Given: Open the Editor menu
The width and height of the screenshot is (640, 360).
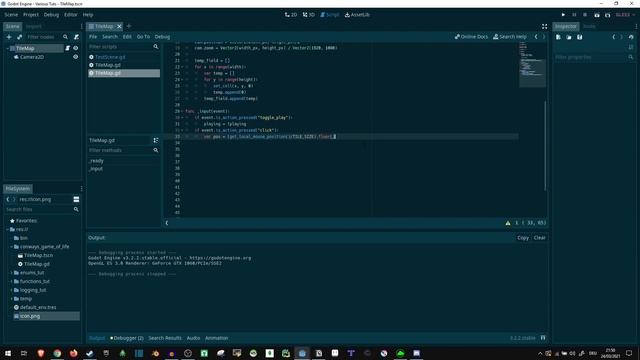Looking at the screenshot, I should pos(71,15).
